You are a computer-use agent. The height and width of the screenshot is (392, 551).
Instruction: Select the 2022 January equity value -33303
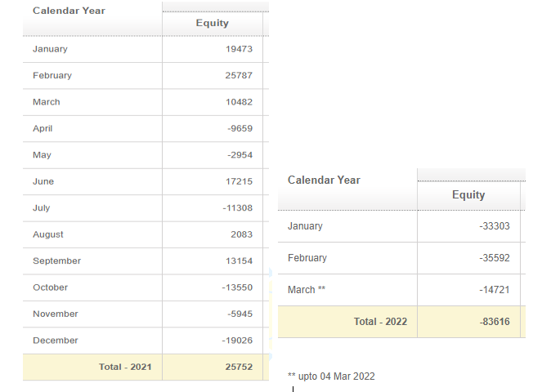(495, 226)
